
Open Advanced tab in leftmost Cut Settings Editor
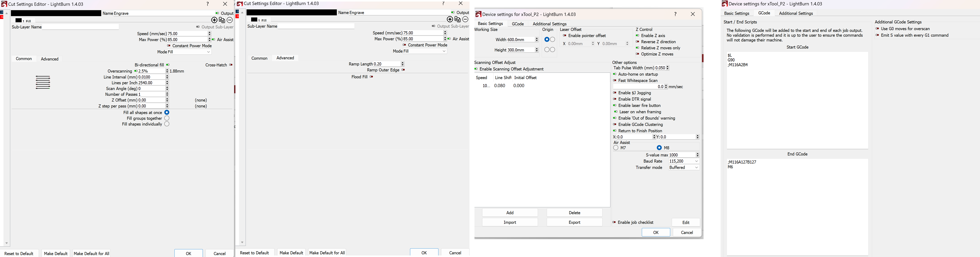coord(50,59)
